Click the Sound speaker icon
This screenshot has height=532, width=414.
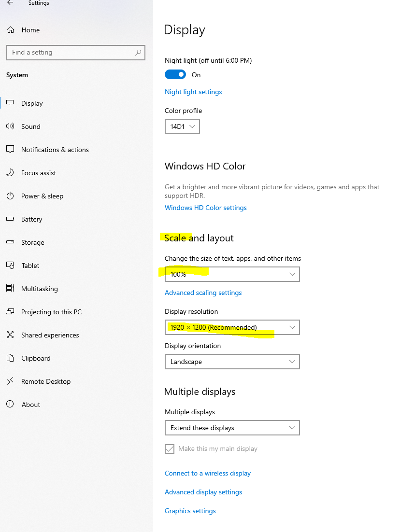(10, 126)
